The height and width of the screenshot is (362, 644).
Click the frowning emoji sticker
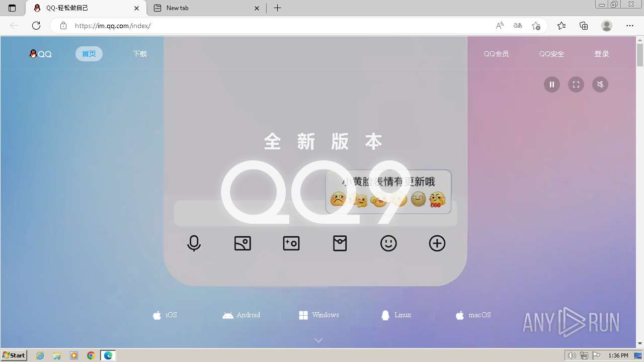pyautogui.click(x=338, y=199)
